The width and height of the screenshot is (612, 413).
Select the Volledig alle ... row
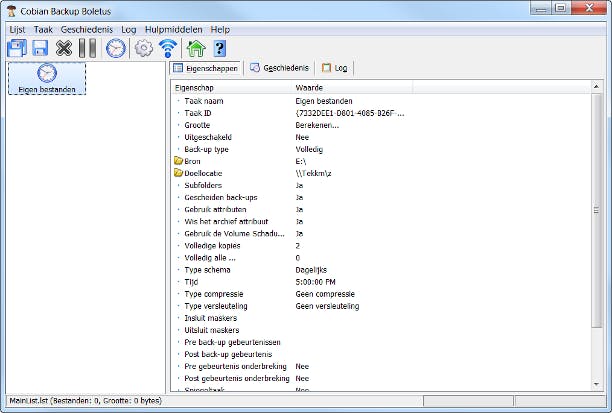click(382, 258)
